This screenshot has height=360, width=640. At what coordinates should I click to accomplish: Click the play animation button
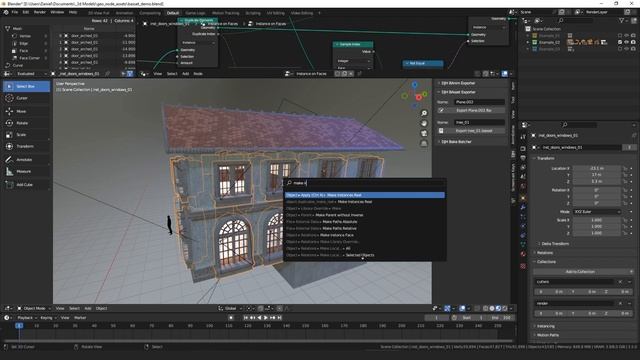(x=266, y=318)
